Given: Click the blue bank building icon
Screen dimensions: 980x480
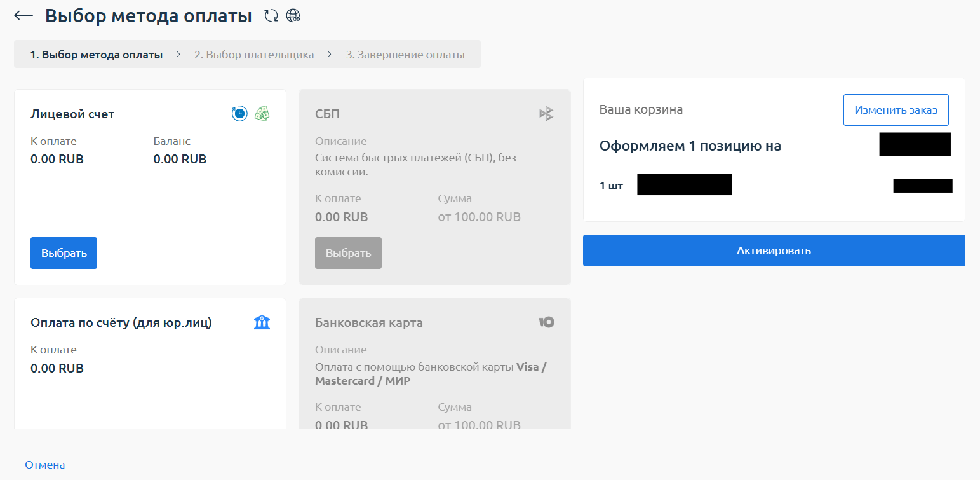Looking at the screenshot, I should tap(262, 322).
